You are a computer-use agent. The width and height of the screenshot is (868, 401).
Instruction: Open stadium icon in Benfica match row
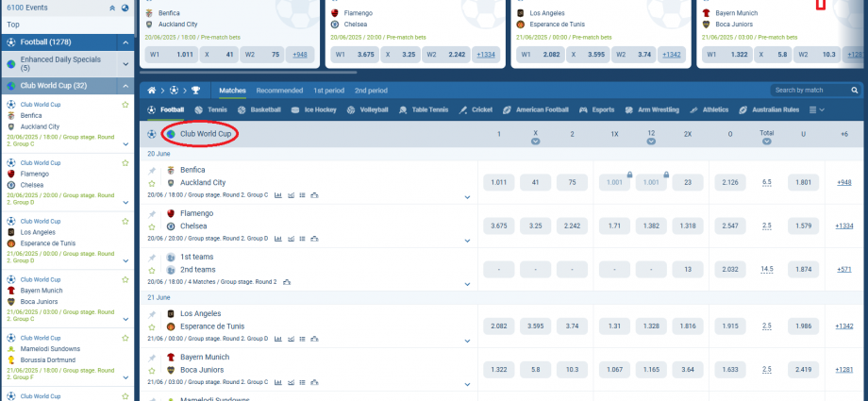(x=314, y=195)
